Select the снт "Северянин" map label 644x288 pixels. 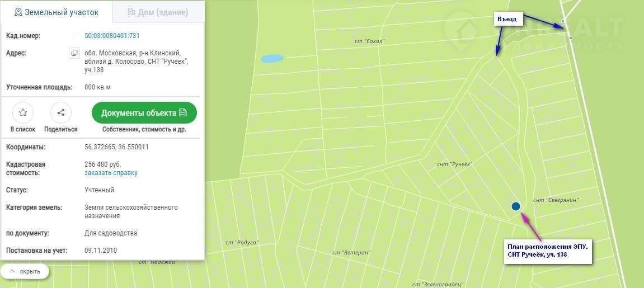[556, 200]
